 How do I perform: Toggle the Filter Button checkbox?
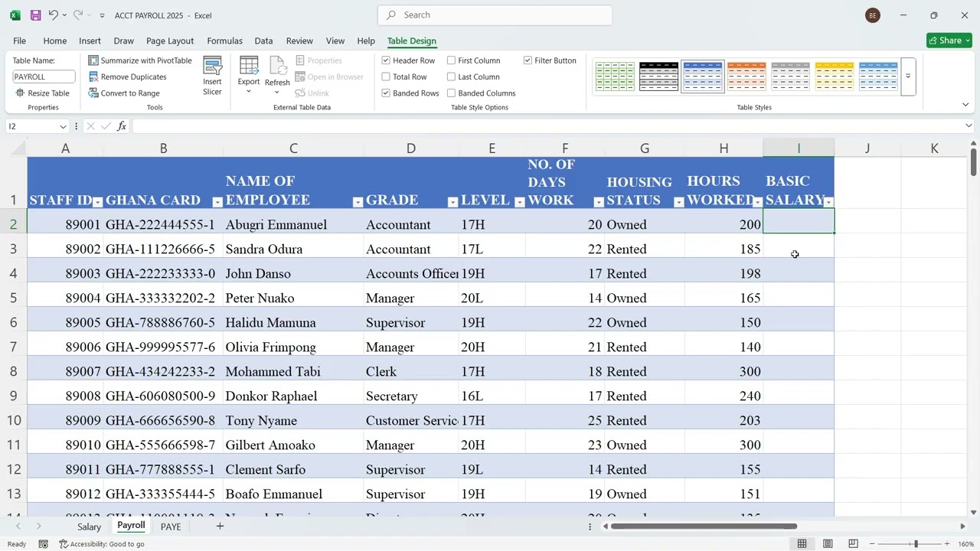coord(528,60)
